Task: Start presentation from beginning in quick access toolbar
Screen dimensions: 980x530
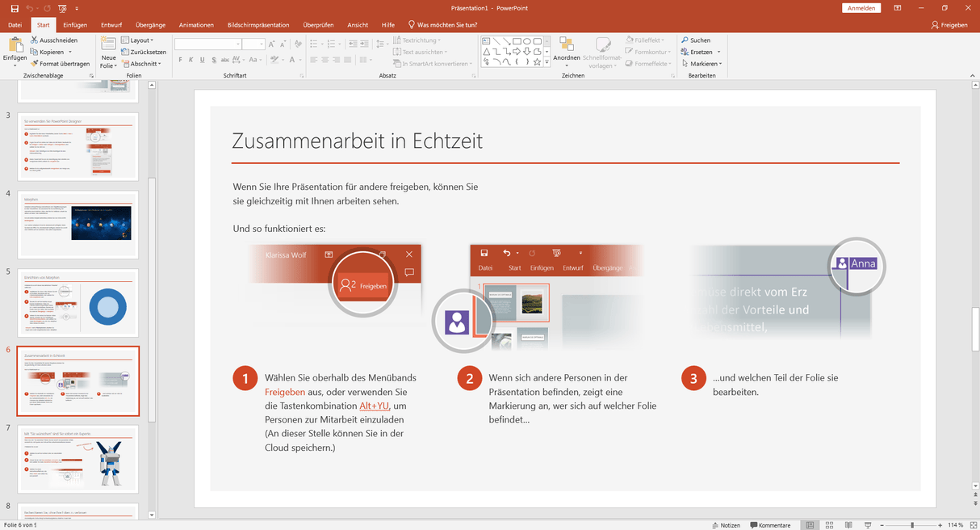Action: tap(62, 8)
